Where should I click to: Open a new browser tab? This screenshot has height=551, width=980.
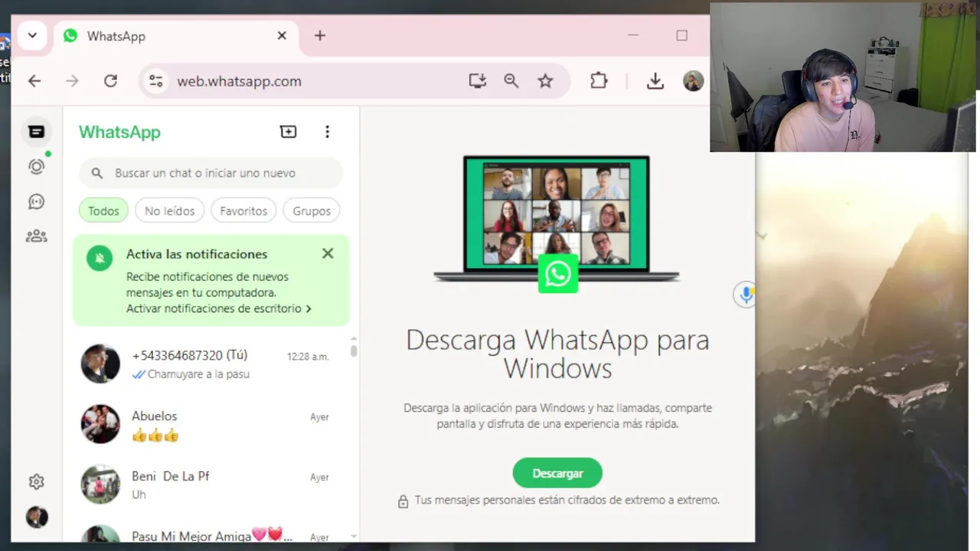(x=320, y=35)
